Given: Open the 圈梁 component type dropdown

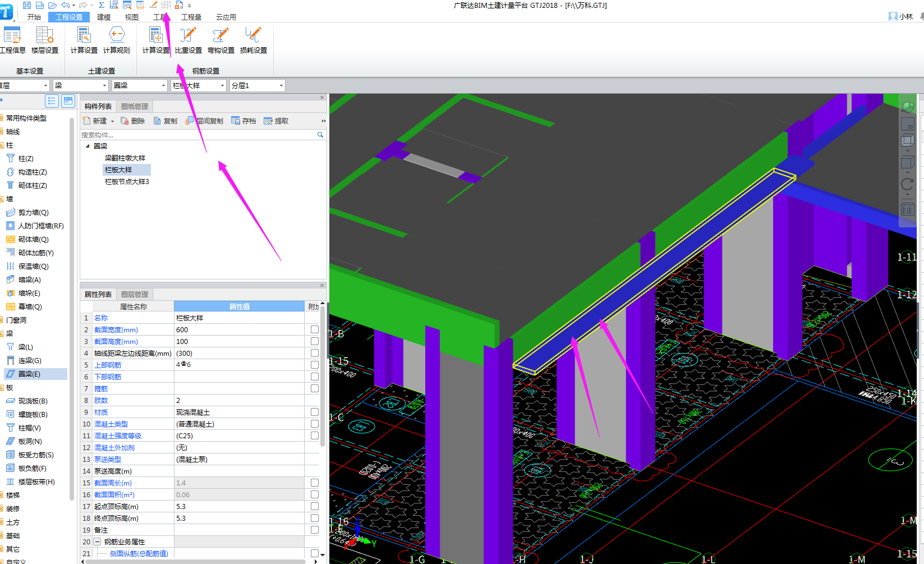Looking at the screenshot, I should pos(139,85).
